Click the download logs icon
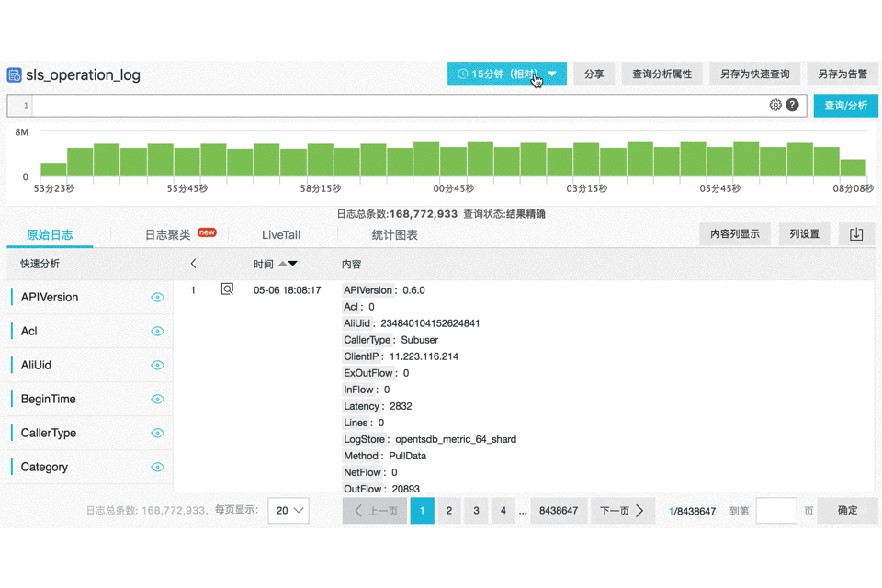The width and height of the screenshot is (882, 588). 856,234
